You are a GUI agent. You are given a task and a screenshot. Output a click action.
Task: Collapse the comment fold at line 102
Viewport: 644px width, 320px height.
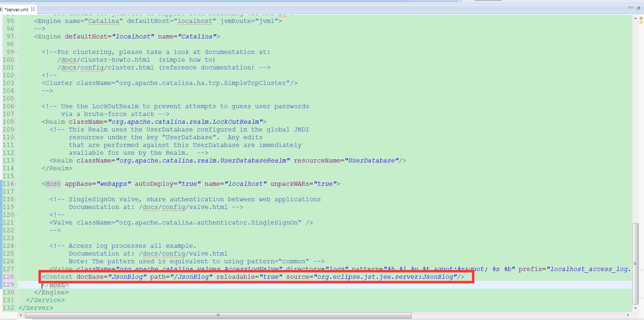click(16, 75)
